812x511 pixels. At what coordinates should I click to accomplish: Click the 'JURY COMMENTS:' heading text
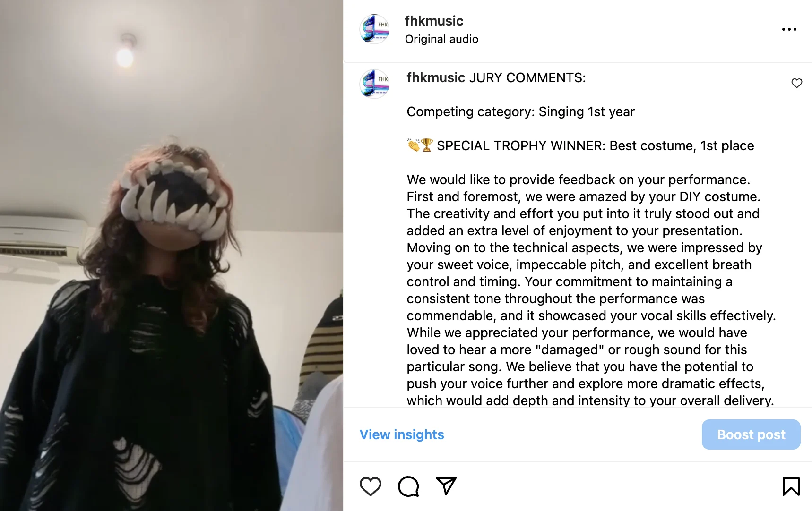pos(527,77)
